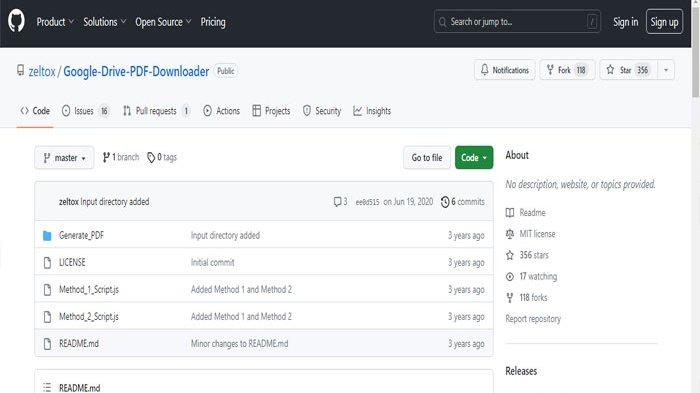
Task: Open the Readme link in About
Action: click(525, 213)
